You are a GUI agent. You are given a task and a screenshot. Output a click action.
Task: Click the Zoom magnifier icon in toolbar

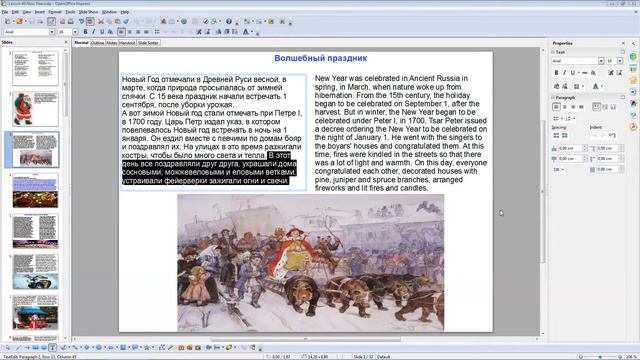click(x=213, y=21)
